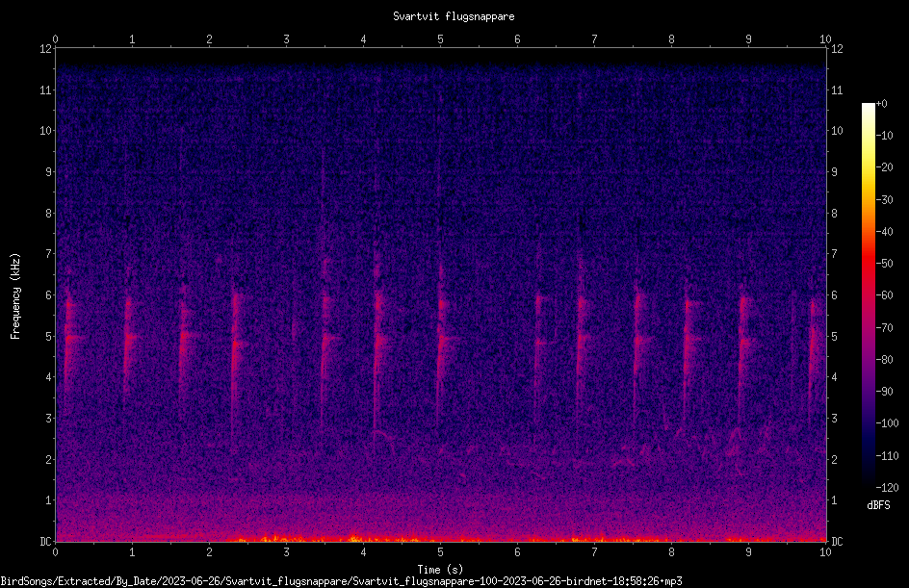909x588 pixels.
Task: Select the "-10" colorbar label
Action: [x=885, y=136]
